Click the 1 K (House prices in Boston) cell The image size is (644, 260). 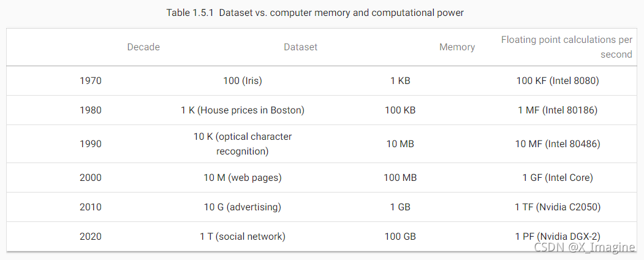(243, 110)
